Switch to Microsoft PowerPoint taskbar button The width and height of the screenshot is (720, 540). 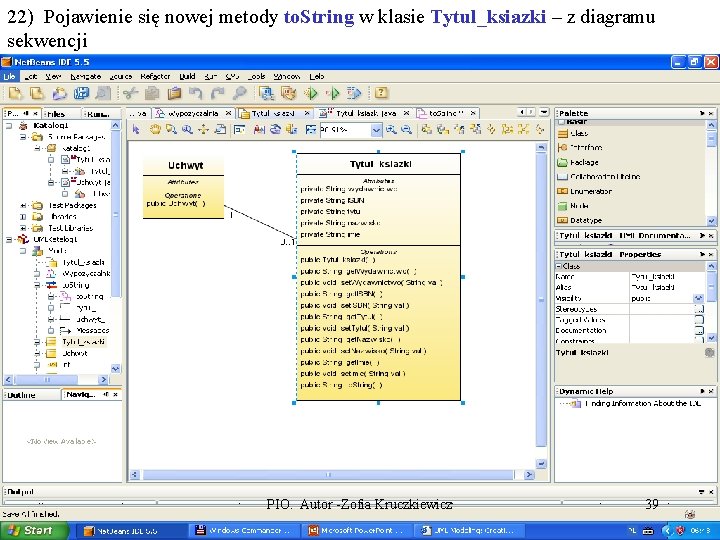pos(356,530)
